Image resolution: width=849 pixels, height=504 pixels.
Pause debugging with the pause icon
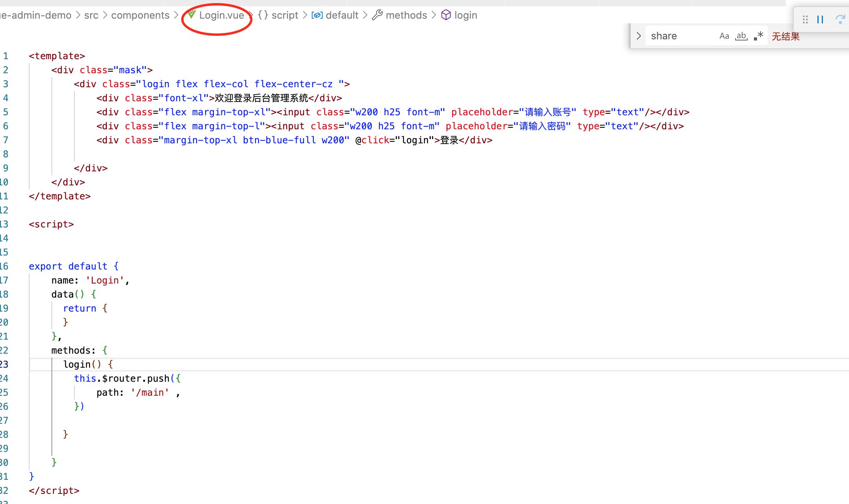pyautogui.click(x=820, y=19)
